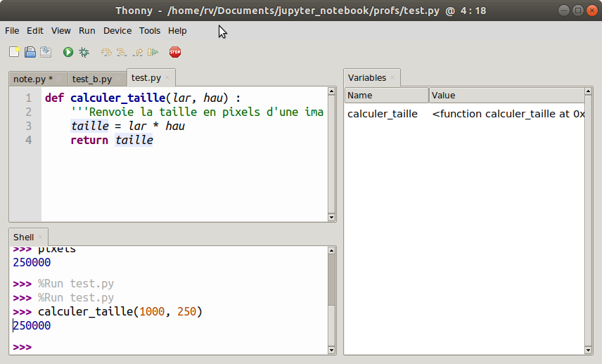The image size is (602, 364).
Task: Click the 'return' keyword on line 4
Action: tap(89, 141)
